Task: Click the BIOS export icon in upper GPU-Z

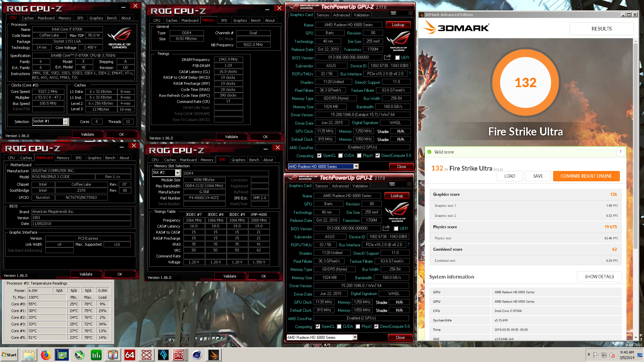Action: point(387,57)
